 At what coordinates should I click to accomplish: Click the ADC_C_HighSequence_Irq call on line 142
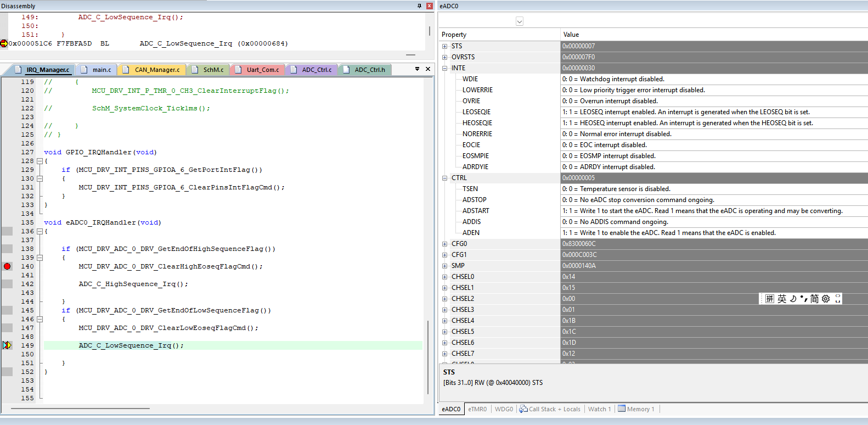coord(133,284)
